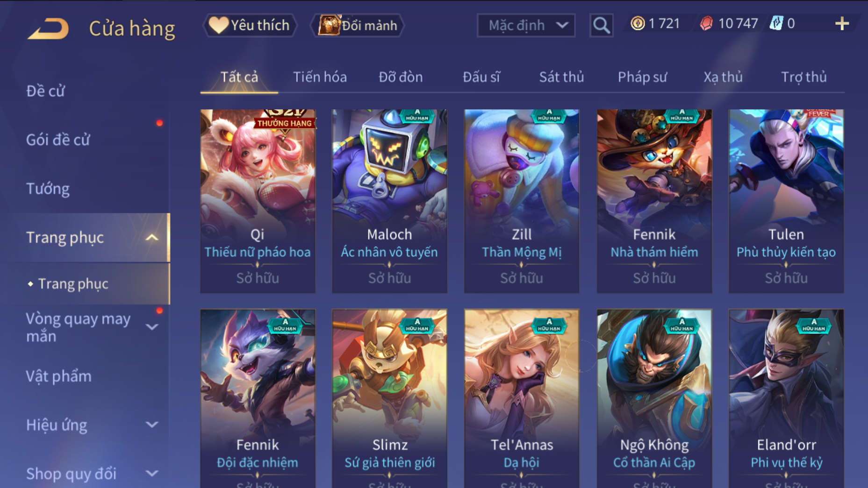
Task: Expand Vòng quay may mắn section
Action: [x=152, y=327]
